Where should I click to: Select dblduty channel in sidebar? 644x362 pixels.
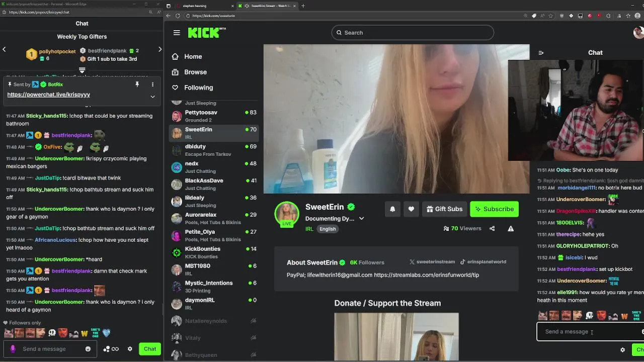coord(214,150)
